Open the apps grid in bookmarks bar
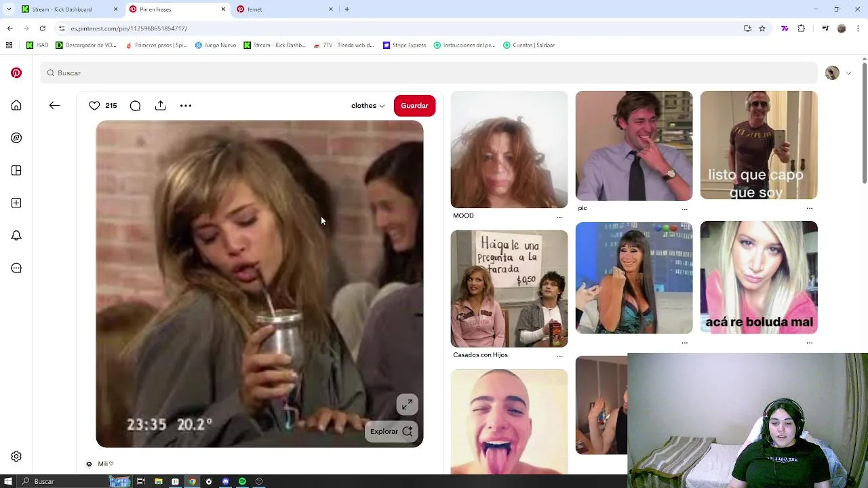The height and width of the screenshot is (488, 868). point(9,45)
